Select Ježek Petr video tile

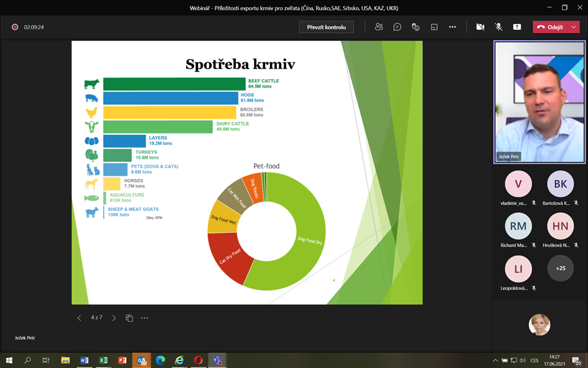(539, 102)
